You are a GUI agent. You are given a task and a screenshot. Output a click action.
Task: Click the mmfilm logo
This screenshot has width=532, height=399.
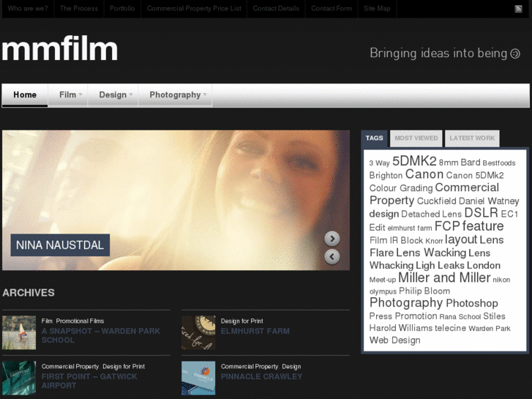pyautogui.click(x=60, y=49)
